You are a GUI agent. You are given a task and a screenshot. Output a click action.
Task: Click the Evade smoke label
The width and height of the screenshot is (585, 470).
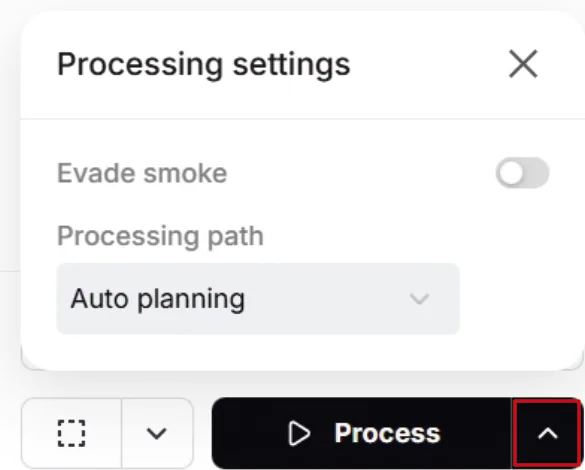pos(142,173)
